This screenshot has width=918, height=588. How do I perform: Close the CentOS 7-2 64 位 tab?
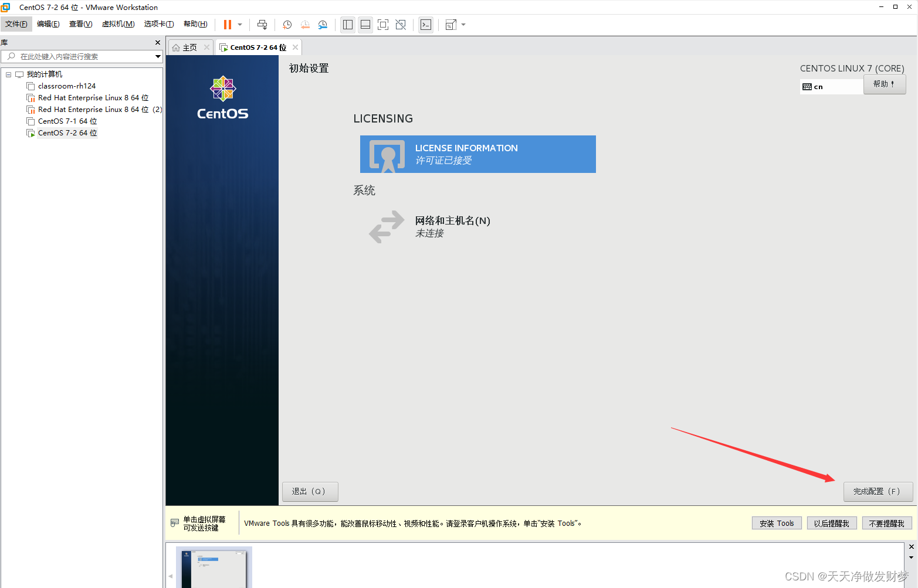pos(295,47)
